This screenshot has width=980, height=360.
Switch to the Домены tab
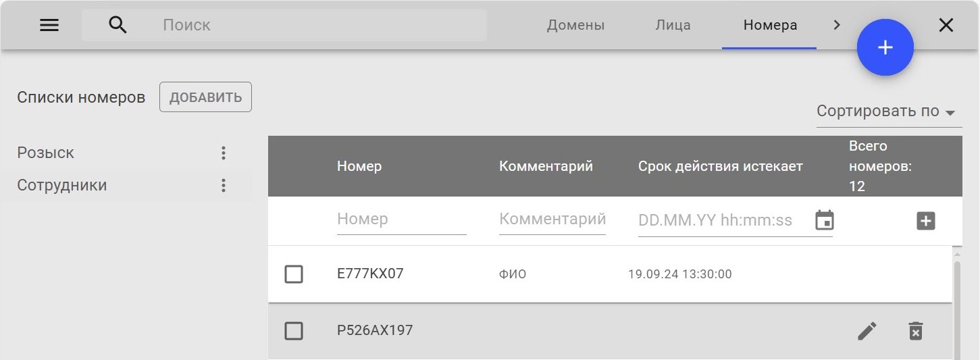coord(575,25)
